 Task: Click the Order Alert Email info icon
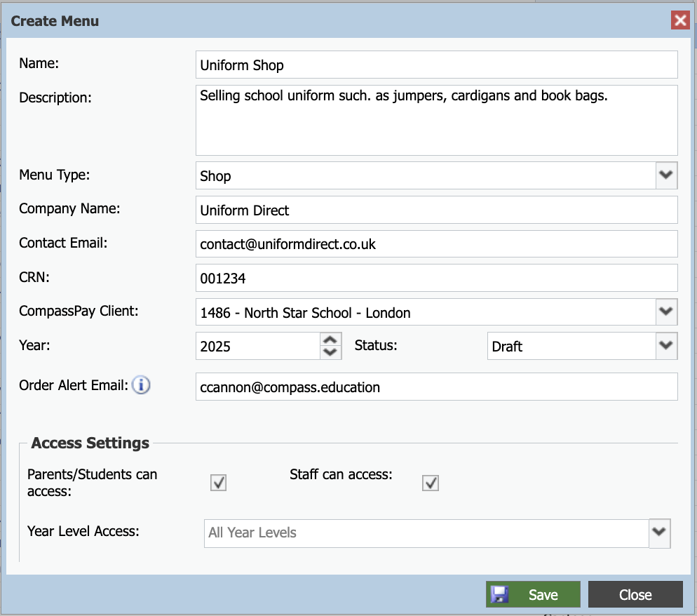[141, 385]
